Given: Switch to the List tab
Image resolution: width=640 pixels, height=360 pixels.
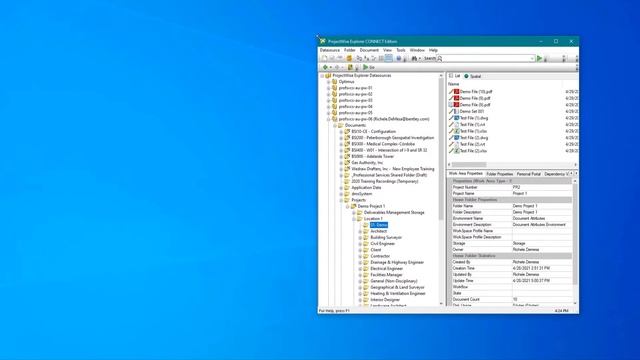Looking at the screenshot, I should tap(454, 76).
